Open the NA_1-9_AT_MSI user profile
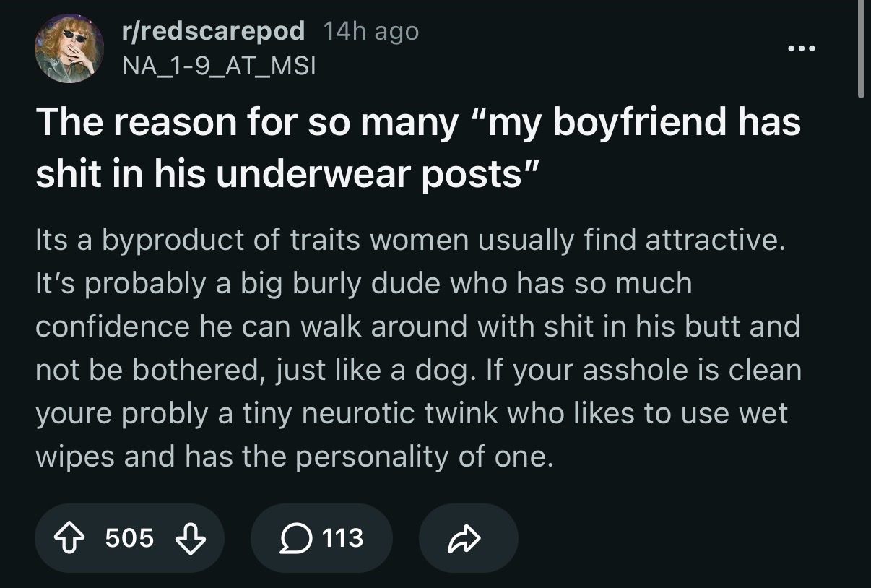Screen dimensions: 871x588 [x=218, y=66]
